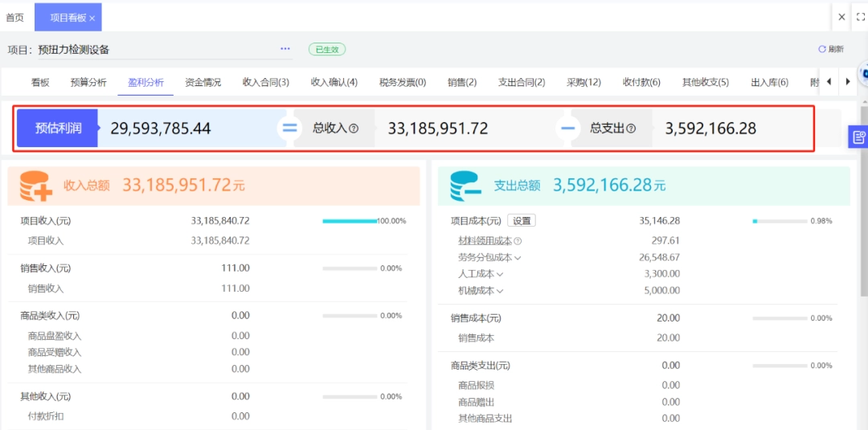868x430 pixels.
Task: Click the 刷新 refresh button
Action: point(831,49)
